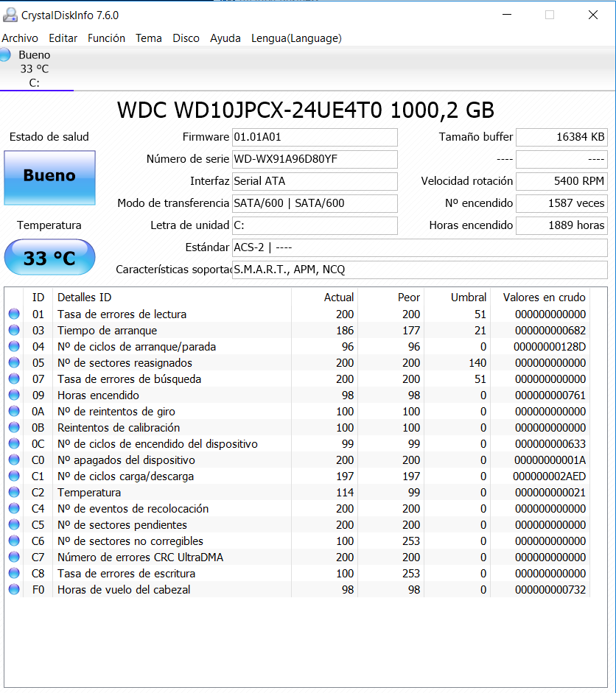Viewport: 616px width, 693px height.
Task: Click status orb for Tiempo de arranque
Action: (14, 330)
